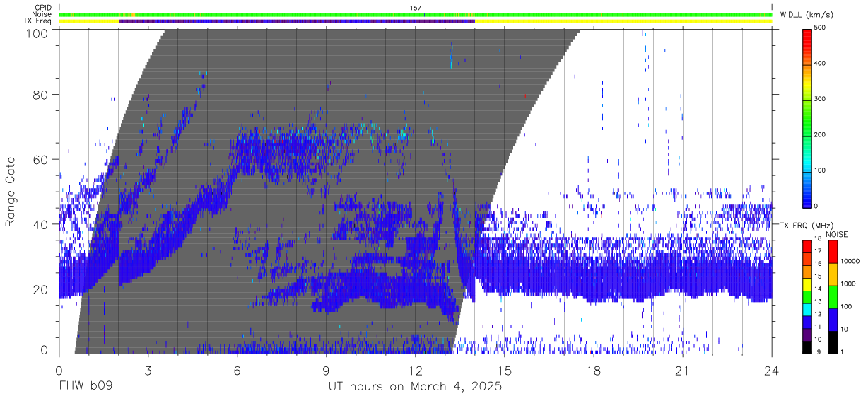Click the x-axis tick label 6
This screenshot has width=868, height=401.
tap(237, 371)
